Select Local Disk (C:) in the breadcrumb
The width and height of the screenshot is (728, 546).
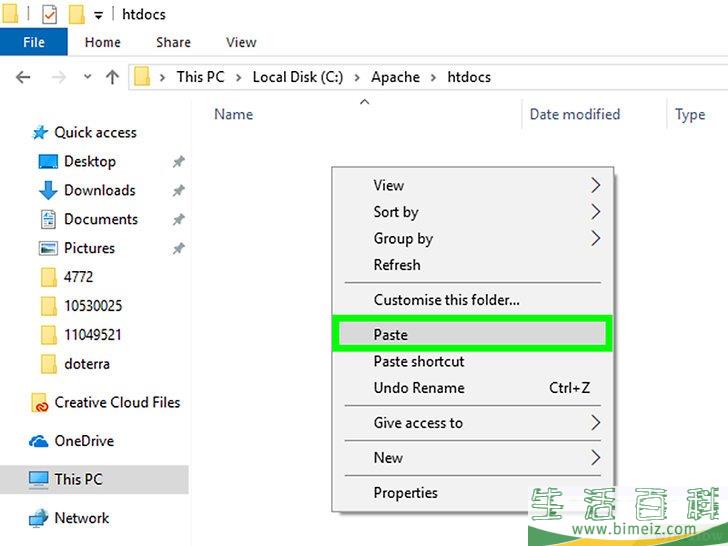[298, 77]
